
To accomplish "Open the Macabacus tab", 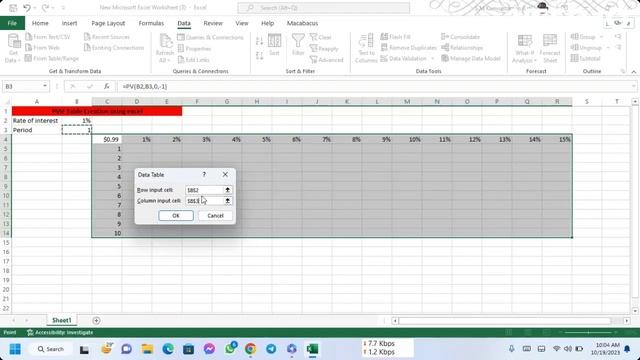I will pos(302,23).
